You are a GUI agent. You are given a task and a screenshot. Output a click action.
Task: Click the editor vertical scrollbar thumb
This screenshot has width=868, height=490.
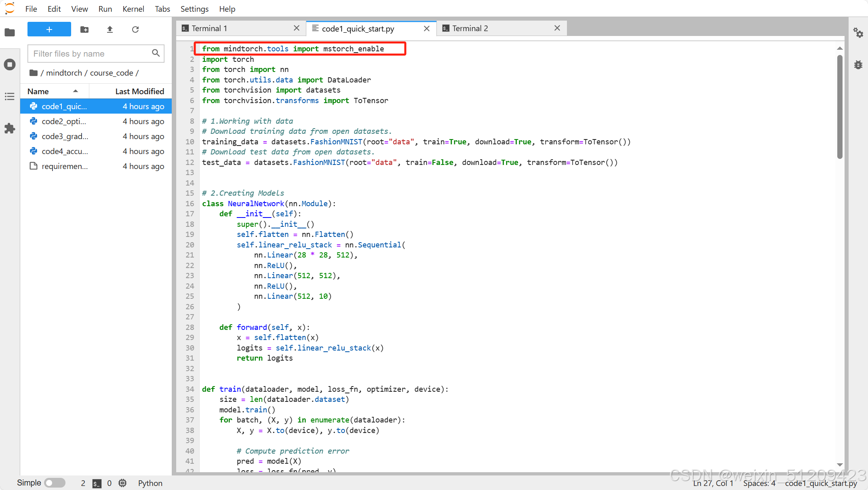[x=840, y=107]
